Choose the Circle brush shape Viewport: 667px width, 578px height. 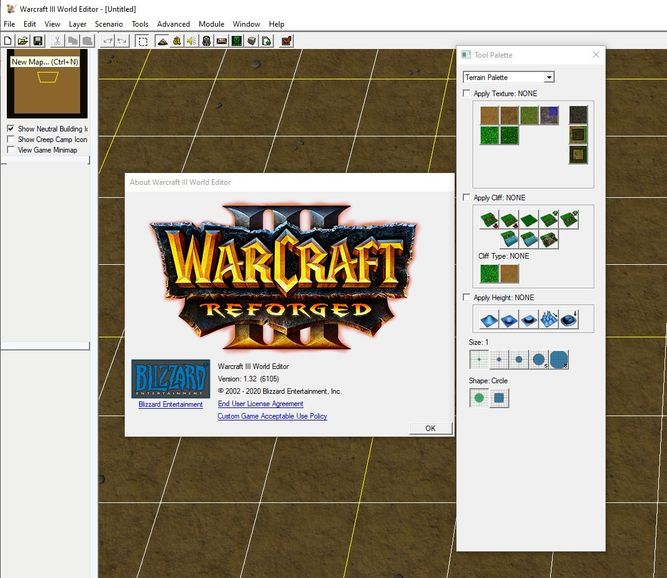(479, 398)
